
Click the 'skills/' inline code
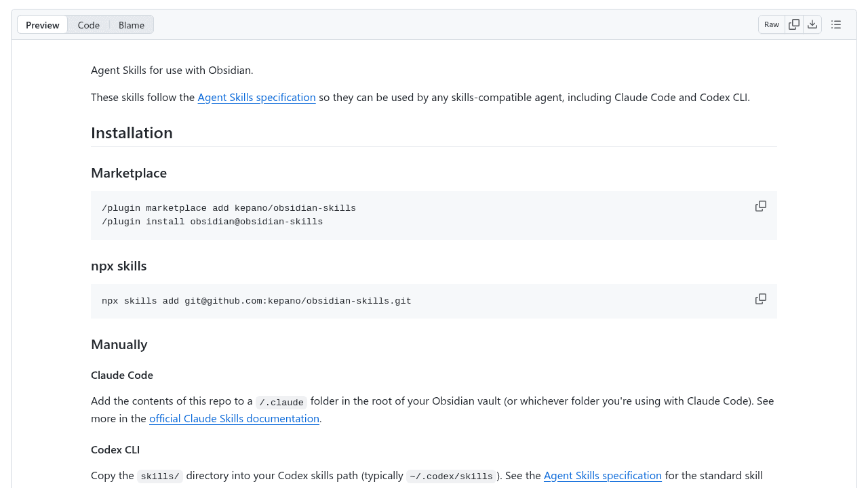[x=160, y=476]
